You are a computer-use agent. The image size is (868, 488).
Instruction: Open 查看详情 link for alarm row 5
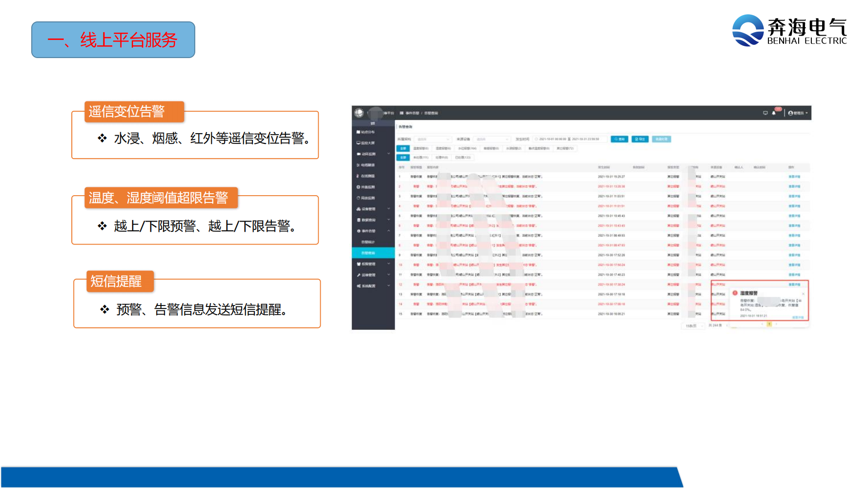[794, 216]
